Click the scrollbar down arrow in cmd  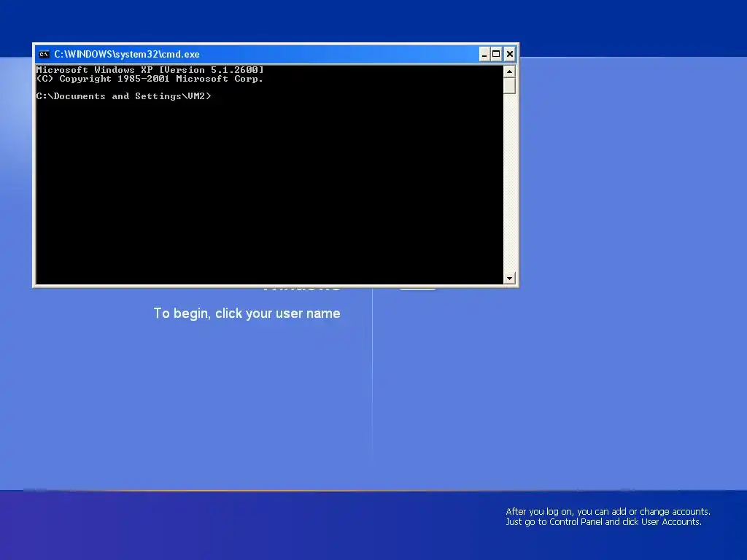(509, 278)
